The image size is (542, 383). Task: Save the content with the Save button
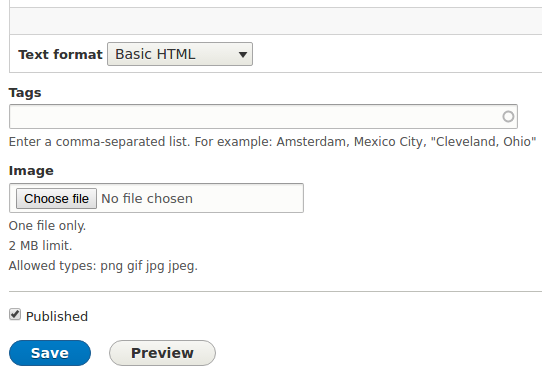click(50, 353)
